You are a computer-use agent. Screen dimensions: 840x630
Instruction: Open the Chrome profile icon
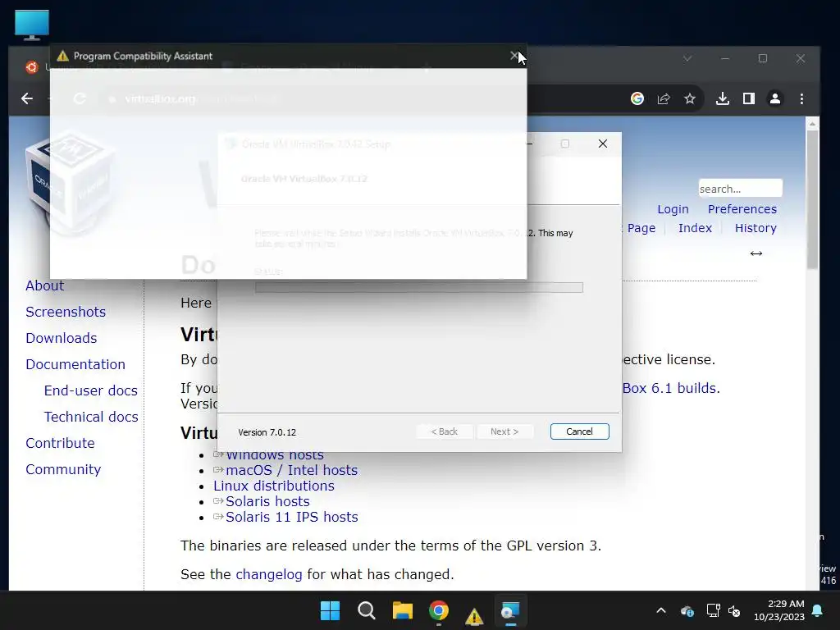click(x=774, y=98)
